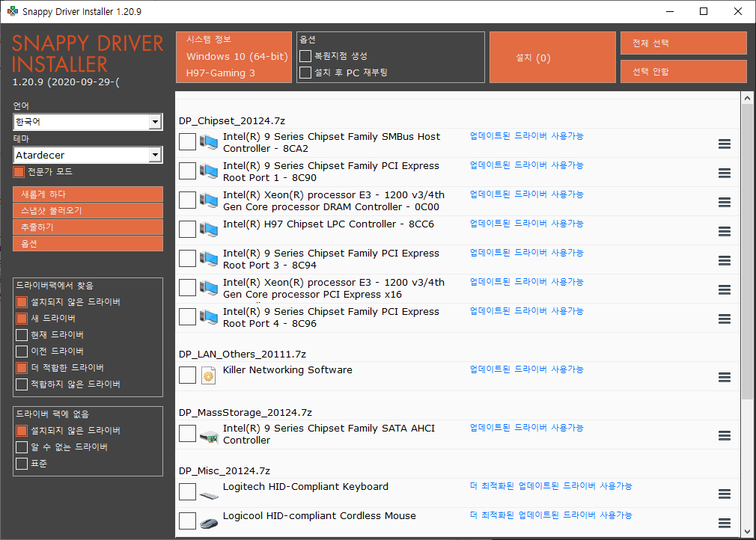Click 스냅샷 불러오기 menu item
Screen dimensions: 756x540
[x=88, y=210]
